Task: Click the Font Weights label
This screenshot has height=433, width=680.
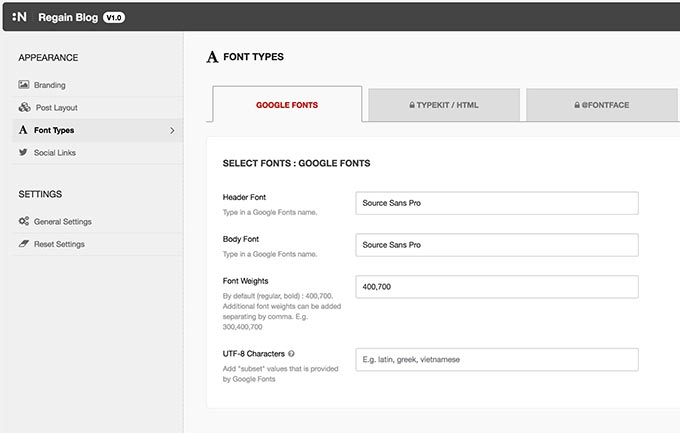Action: 245,281
